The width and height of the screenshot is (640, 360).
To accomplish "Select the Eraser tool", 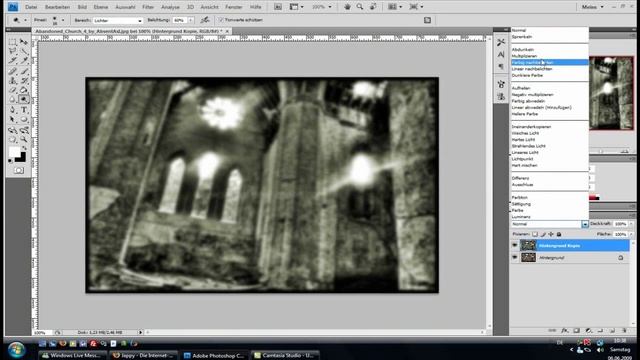I will tap(12, 90).
